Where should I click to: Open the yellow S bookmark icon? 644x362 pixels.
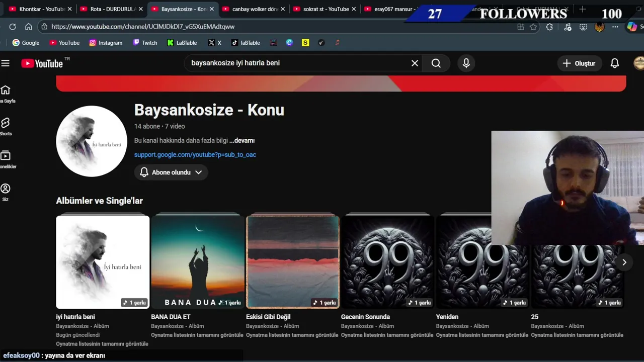tap(305, 43)
